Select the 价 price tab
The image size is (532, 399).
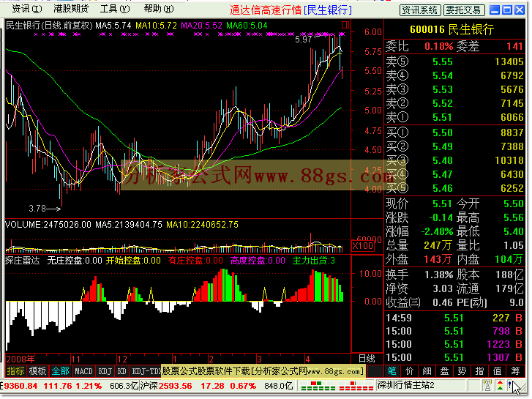click(410, 371)
